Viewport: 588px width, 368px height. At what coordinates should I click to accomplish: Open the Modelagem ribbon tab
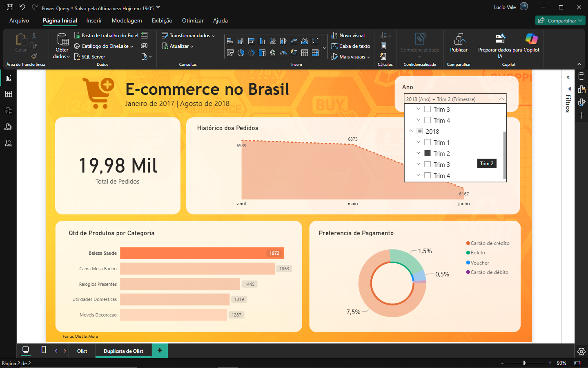click(127, 20)
